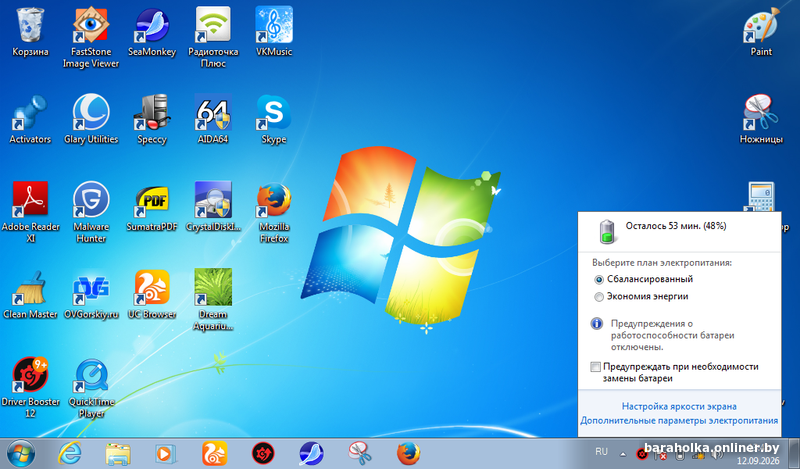Select the CrystalDisk desktop icon
The width and height of the screenshot is (800, 469).
point(213,207)
